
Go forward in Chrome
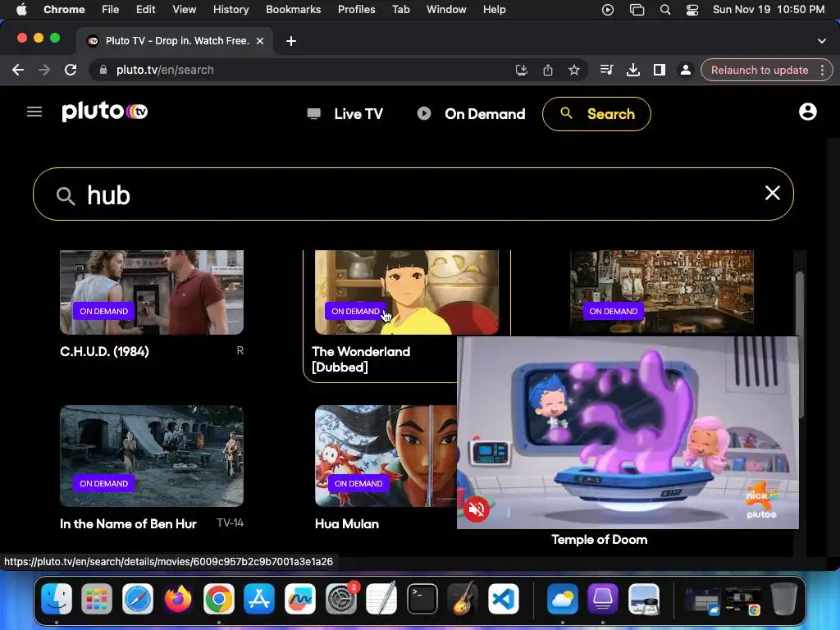[44, 70]
